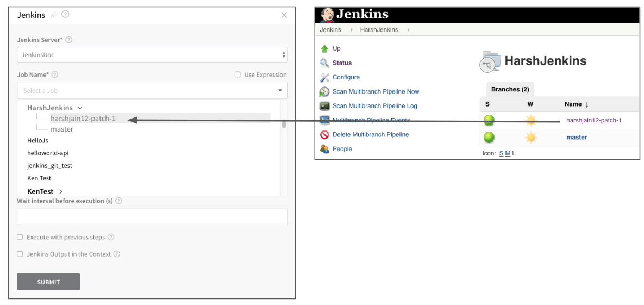Image resolution: width=644 pixels, height=305 pixels.
Task: Click the job list scrollbar thumb
Action: [284, 124]
